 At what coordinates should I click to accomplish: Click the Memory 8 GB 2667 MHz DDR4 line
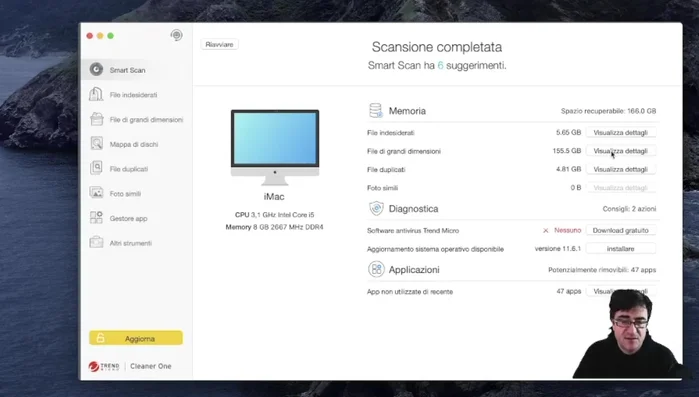pos(275,227)
